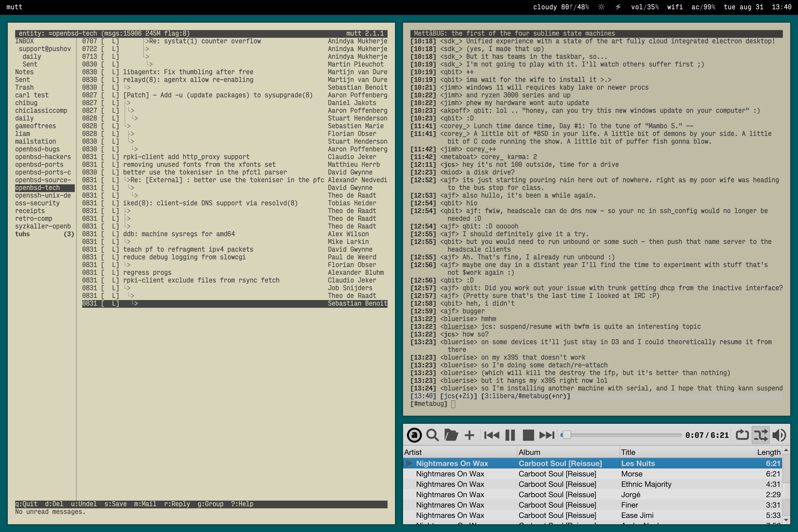Toggle repeat mode on
798x532 pixels.
742,435
